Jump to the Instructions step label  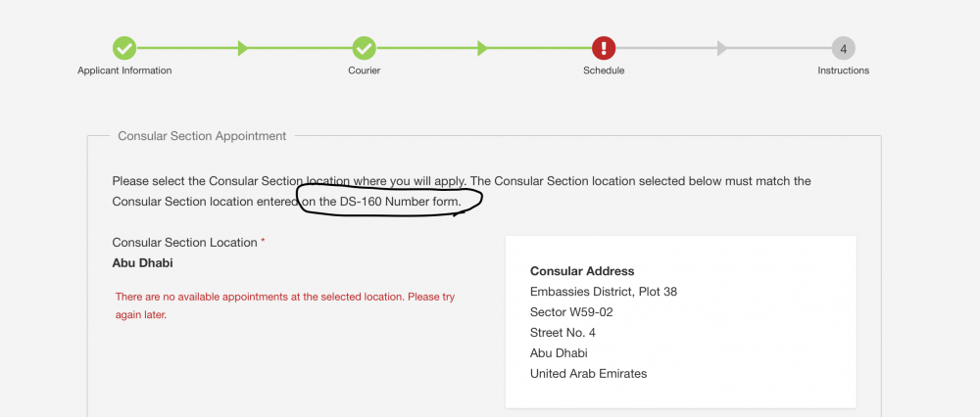click(x=843, y=70)
